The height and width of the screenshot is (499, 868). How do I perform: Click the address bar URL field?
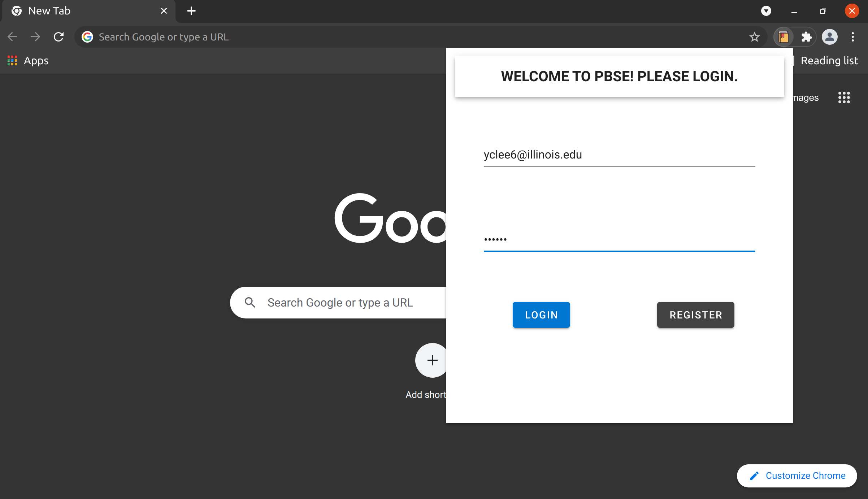click(421, 37)
